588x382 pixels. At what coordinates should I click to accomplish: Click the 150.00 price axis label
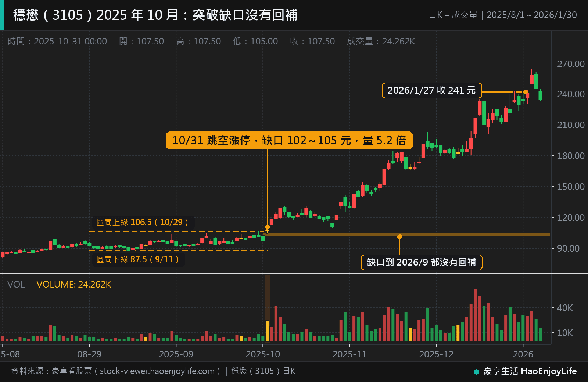pos(571,187)
